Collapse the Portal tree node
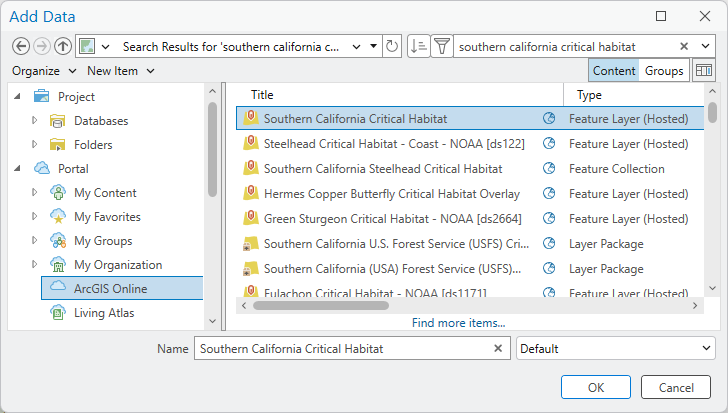This screenshot has width=728, height=413. click(18, 168)
